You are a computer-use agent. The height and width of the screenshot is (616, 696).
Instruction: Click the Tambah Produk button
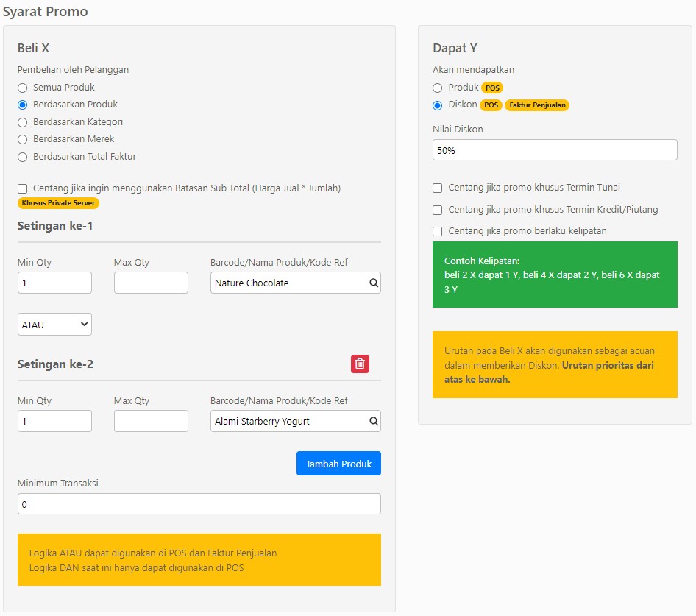tap(338, 464)
